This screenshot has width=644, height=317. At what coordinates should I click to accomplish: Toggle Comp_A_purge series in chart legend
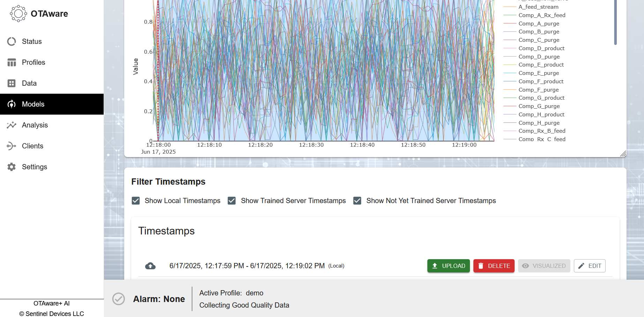point(539,24)
